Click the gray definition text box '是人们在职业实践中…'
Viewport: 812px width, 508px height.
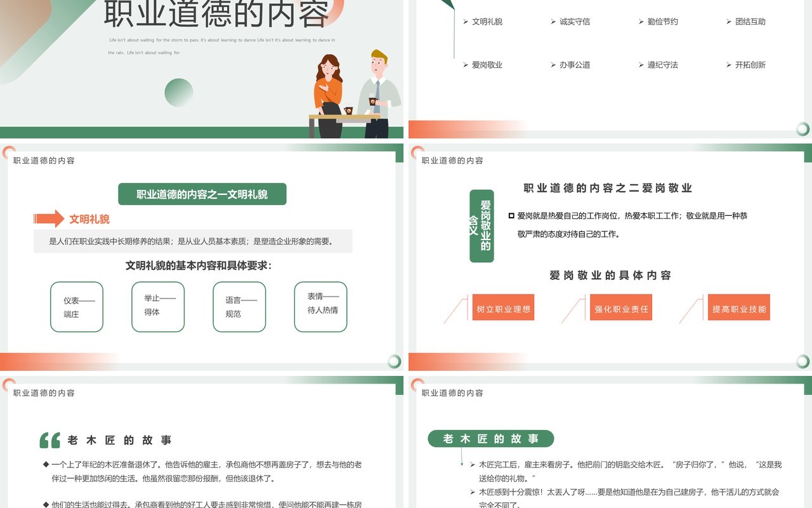tap(193, 241)
